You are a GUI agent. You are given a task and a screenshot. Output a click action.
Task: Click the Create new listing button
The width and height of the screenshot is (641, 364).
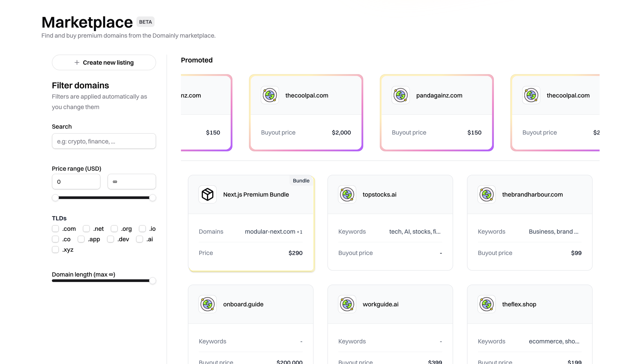104,62
